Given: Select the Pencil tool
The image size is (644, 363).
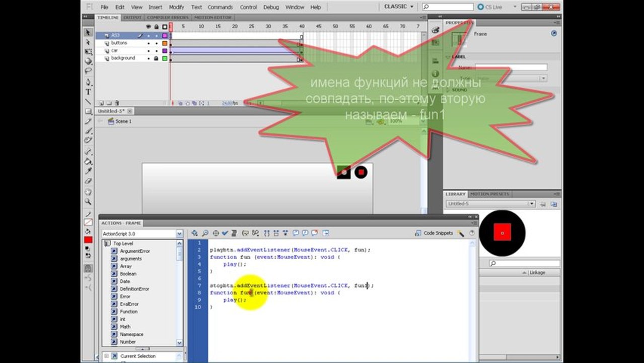Looking at the screenshot, I should pyautogui.click(x=88, y=121).
